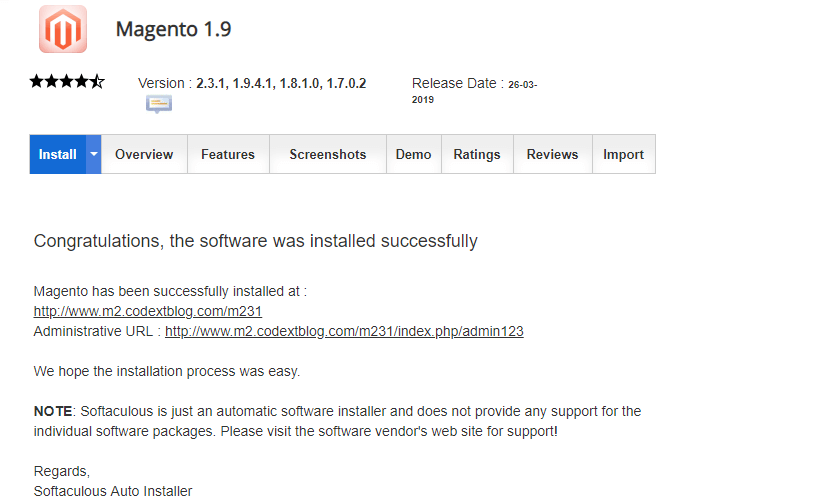
Task: Click the Magento 1.9 title text
Action: pos(173,29)
